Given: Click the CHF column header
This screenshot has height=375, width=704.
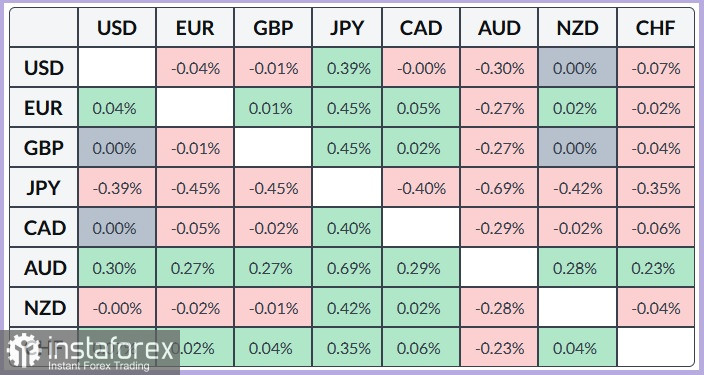Looking at the screenshot, I should coord(656,28).
